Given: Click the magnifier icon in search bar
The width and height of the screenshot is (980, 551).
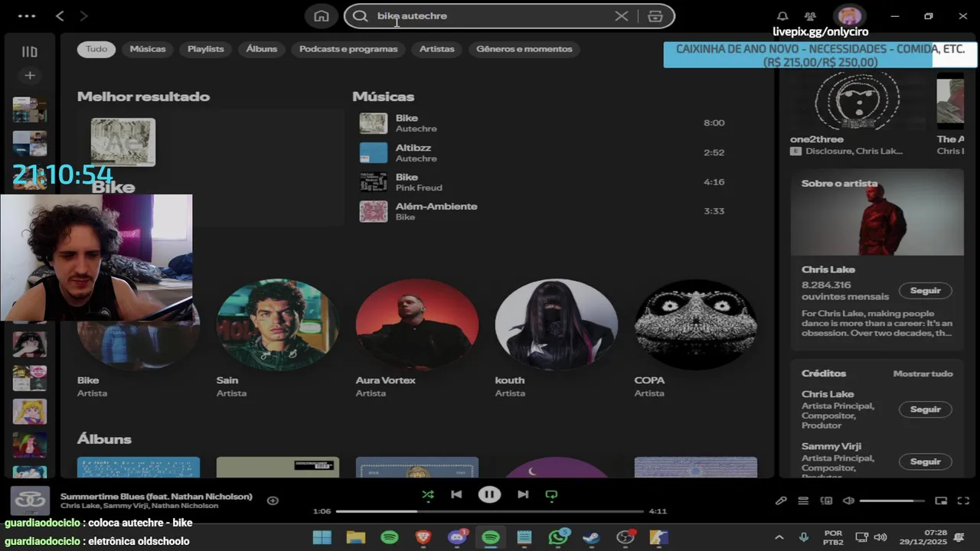Looking at the screenshot, I should [x=360, y=15].
